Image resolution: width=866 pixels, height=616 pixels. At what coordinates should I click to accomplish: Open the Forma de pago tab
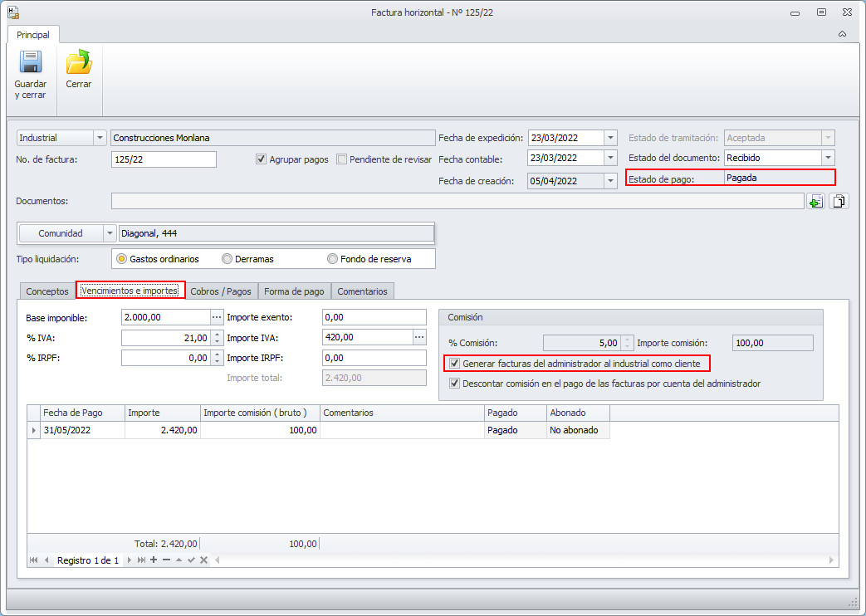[294, 291]
